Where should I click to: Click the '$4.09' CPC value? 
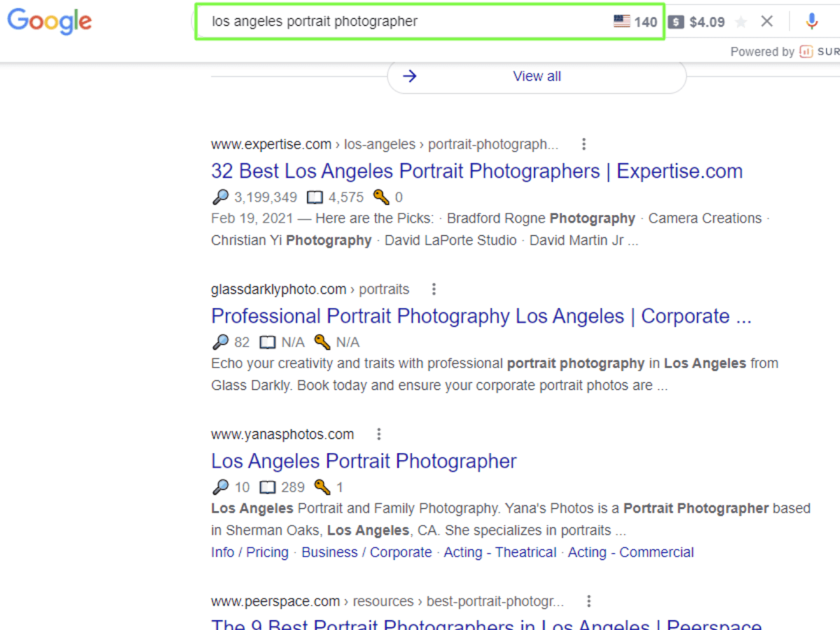click(x=707, y=22)
